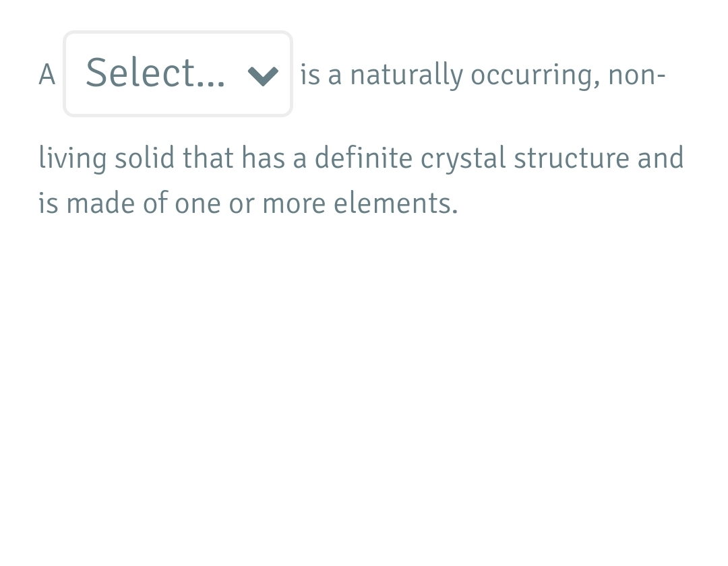Click the Select... placeholder text
This screenshot has width=728, height=566.
(x=155, y=73)
